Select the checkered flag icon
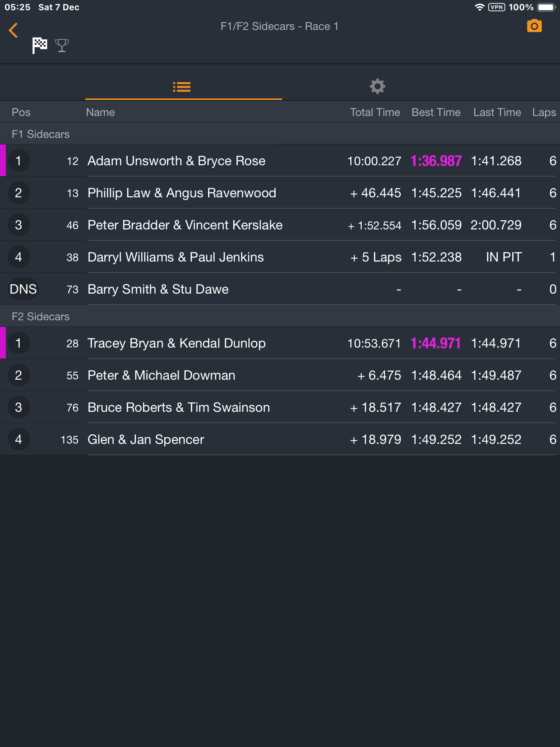The image size is (560, 747). pyautogui.click(x=40, y=46)
